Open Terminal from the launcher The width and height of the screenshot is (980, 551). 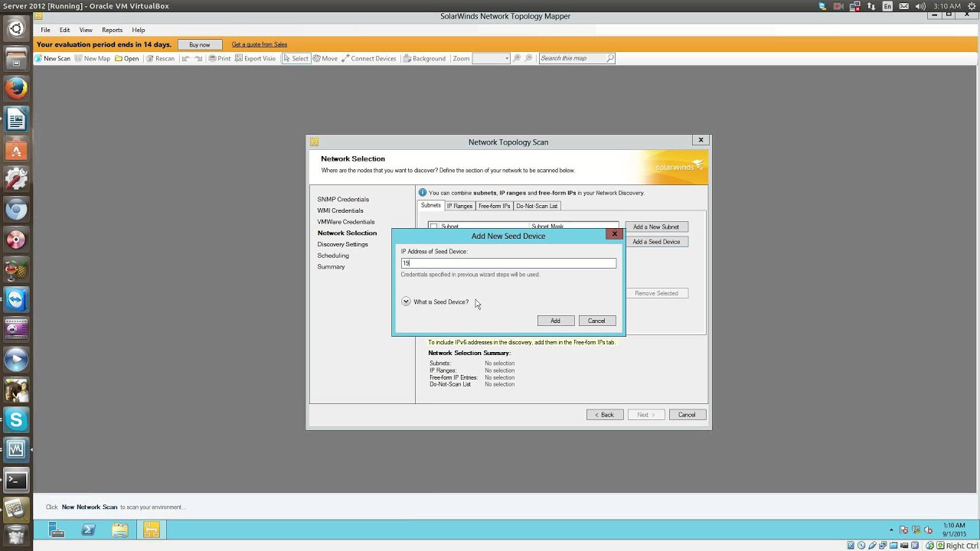click(16, 481)
